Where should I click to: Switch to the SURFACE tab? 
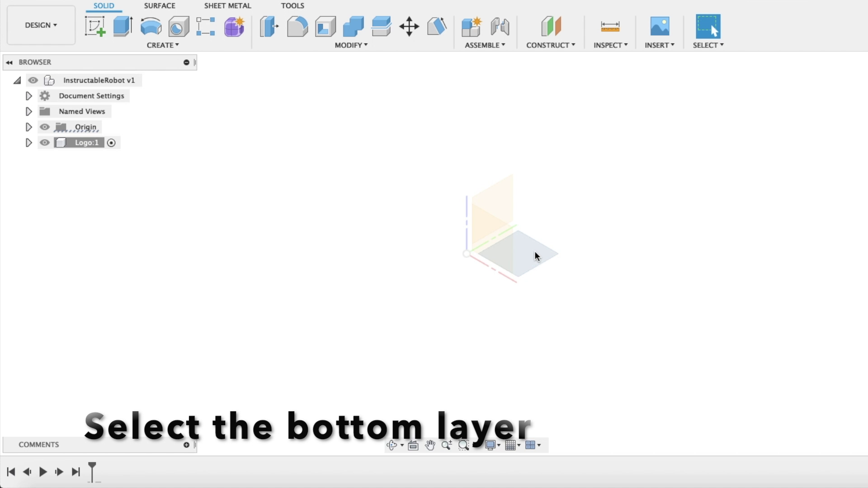click(x=160, y=6)
